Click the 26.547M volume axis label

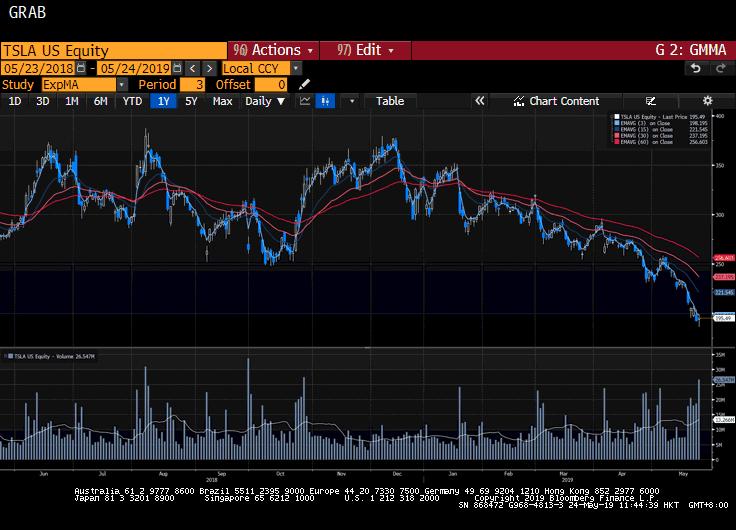pyautogui.click(x=724, y=379)
